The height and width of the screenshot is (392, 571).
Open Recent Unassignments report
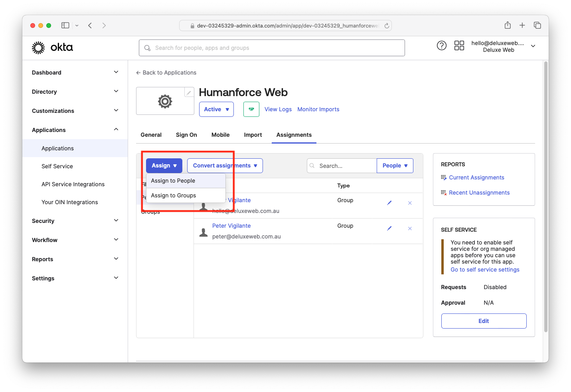(x=479, y=193)
